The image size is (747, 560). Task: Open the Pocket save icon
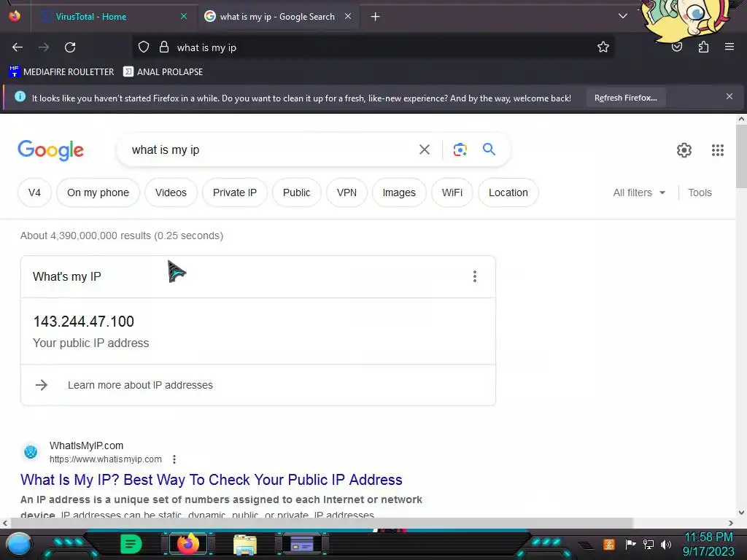pyautogui.click(x=677, y=47)
